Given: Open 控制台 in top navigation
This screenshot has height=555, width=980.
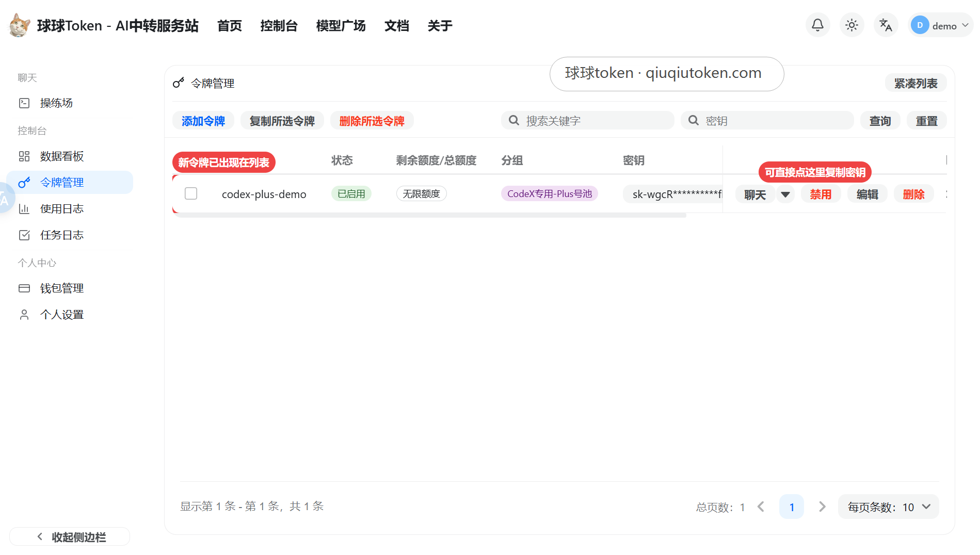Looking at the screenshot, I should pos(279,26).
